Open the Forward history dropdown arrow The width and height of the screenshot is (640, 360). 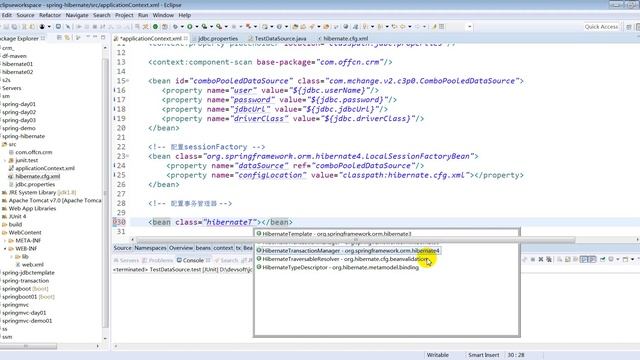coord(424,27)
